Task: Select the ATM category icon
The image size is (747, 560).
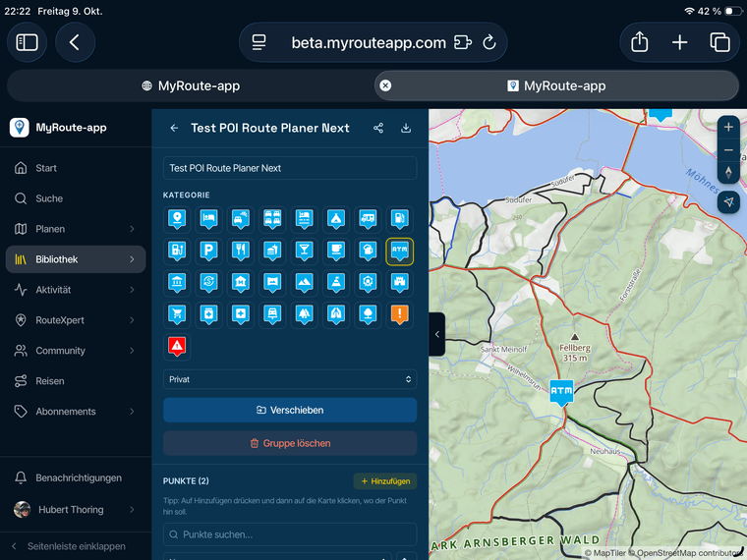Action: coord(399,251)
